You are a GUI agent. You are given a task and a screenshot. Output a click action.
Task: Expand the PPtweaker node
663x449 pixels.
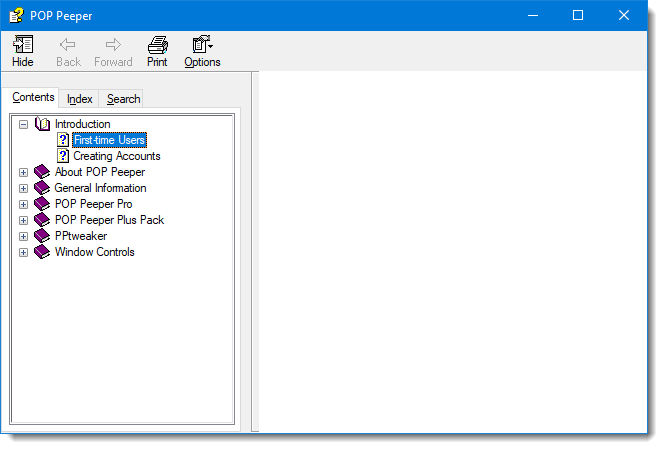click(x=23, y=237)
